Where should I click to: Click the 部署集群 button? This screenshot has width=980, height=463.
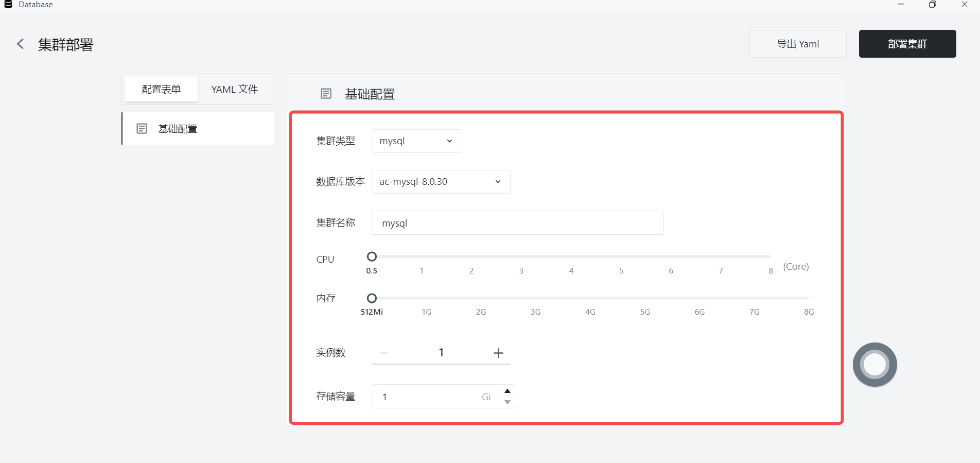907,44
